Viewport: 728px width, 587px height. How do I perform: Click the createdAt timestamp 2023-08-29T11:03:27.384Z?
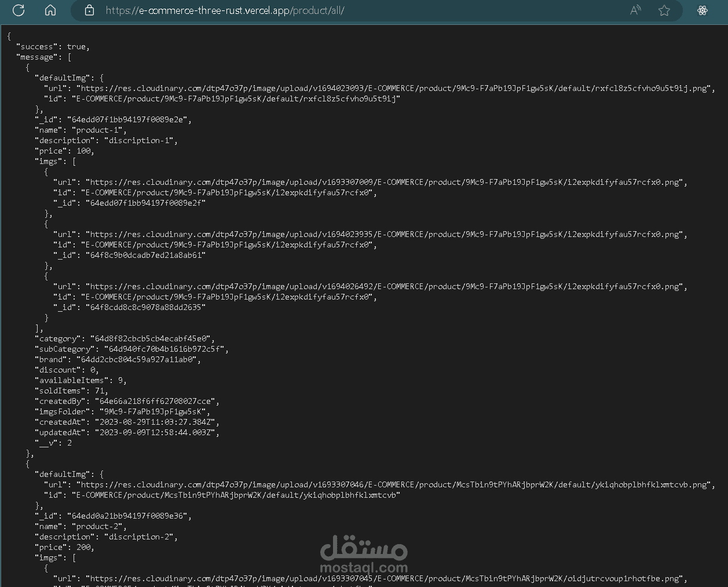point(155,422)
